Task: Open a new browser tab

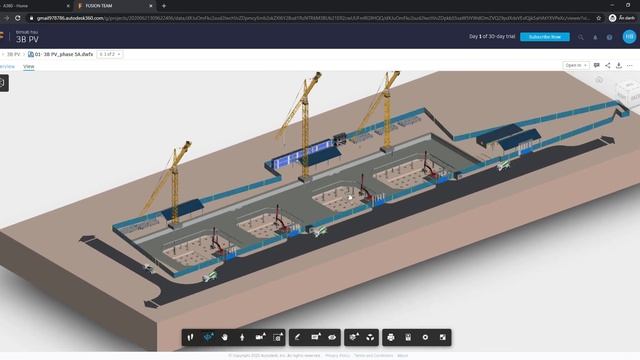Action: click(x=164, y=6)
